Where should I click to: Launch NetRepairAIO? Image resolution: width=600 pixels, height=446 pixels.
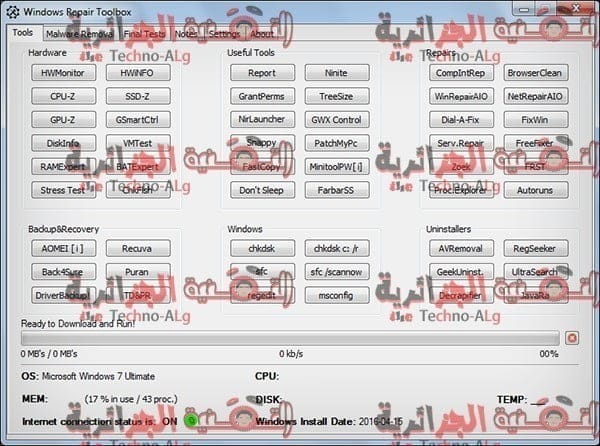(536, 96)
